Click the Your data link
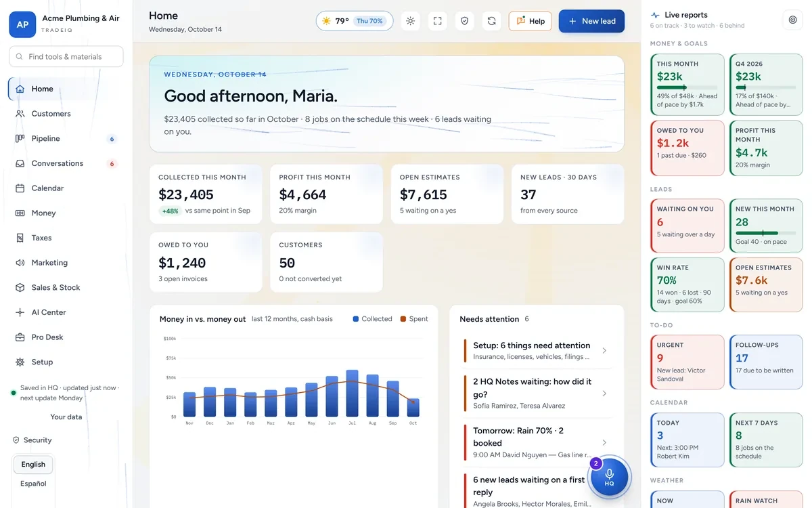This screenshot has width=812, height=508. pyautogui.click(x=66, y=417)
